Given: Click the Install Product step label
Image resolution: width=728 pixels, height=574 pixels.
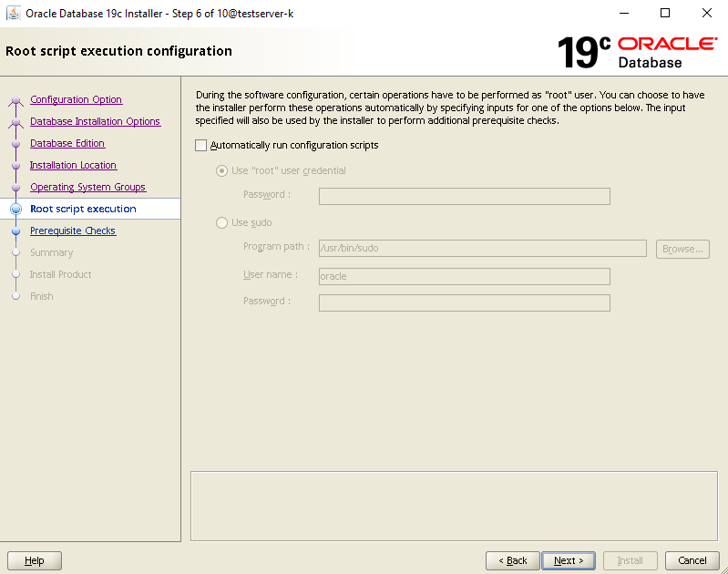Looking at the screenshot, I should pyautogui.click(x=60, y=274).
